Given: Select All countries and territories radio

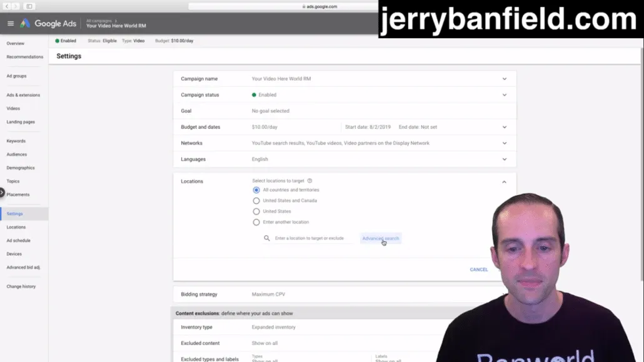Looking at the screenshot, I should tap(256, 190).
